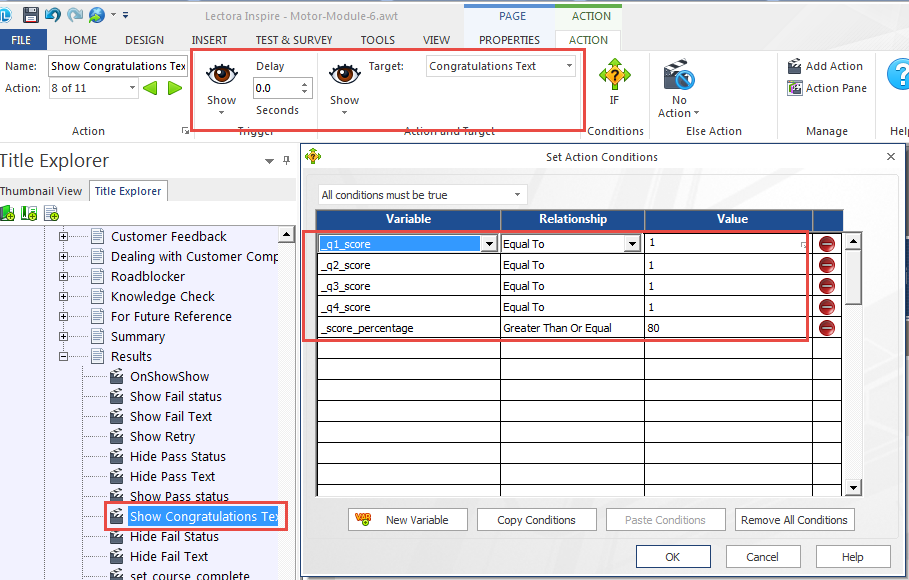Switch to the PROPERTIES ribbon tab

click(x=509, y=40)
